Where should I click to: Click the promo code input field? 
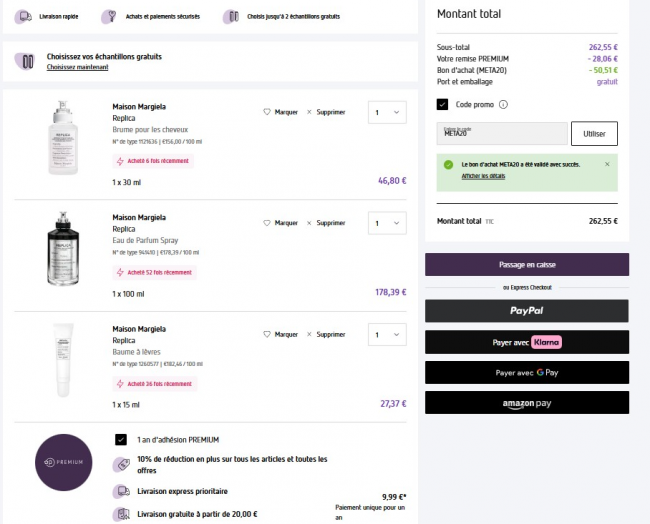point(502,133)
